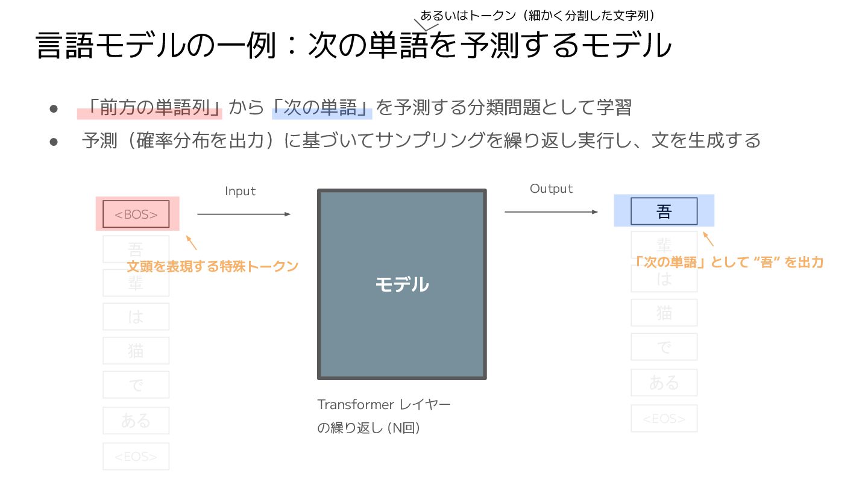The width and height of the screenshot is (868, 488).
Task: Click the red-highlighted 「前方の単語列」 phrase
Action: (151, 108)
